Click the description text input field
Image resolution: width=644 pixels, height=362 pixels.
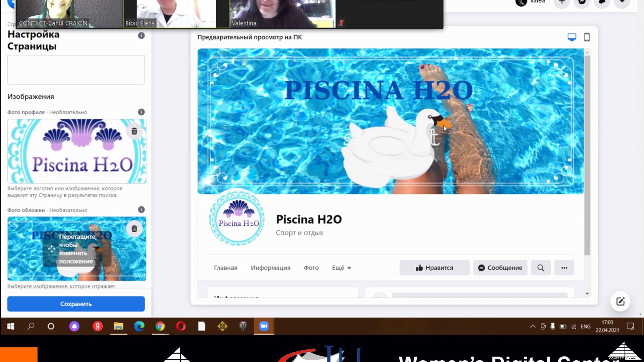pyautogui.click(x=76, y=70)
